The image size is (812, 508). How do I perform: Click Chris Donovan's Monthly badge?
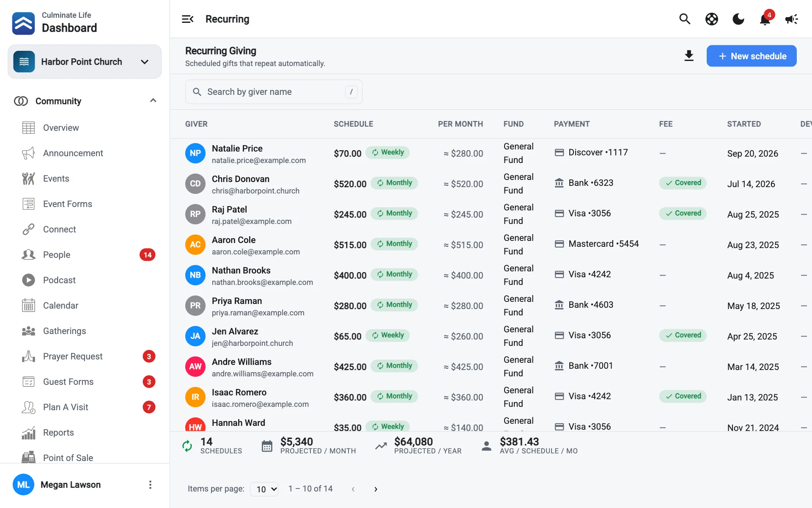(394, 183)
